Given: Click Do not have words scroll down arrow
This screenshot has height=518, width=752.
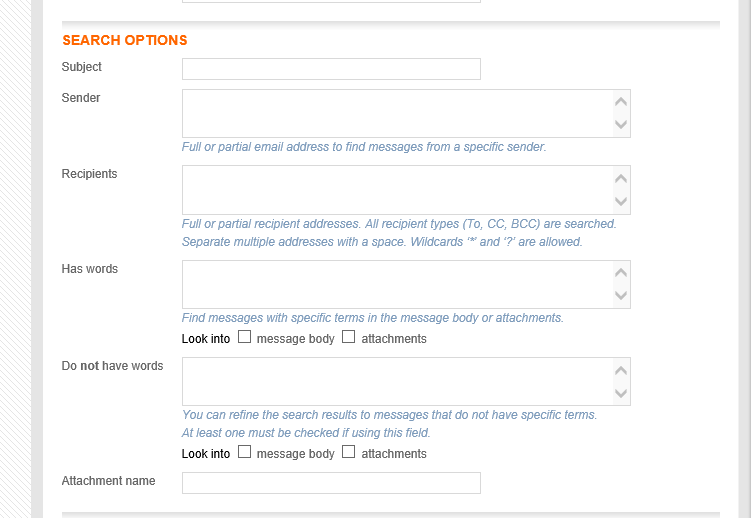Looking at the screenshot, I should coord(621,393).
